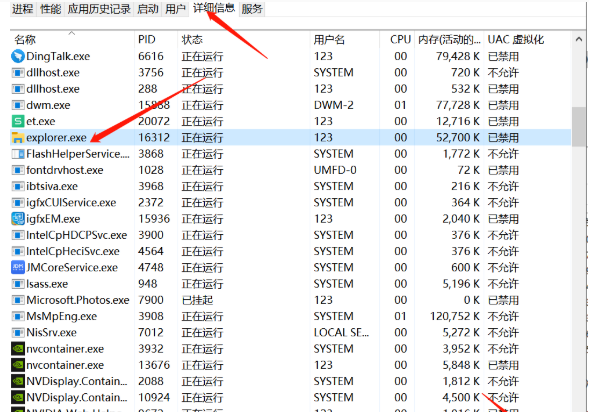Click the vertical scrollbar thumb

point(578,127)
